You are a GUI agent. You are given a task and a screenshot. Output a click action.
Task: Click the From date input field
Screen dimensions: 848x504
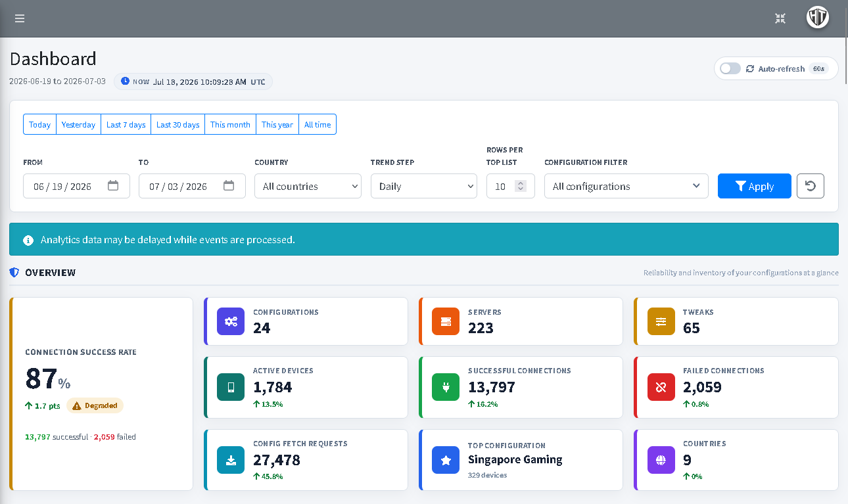point(76,186)
